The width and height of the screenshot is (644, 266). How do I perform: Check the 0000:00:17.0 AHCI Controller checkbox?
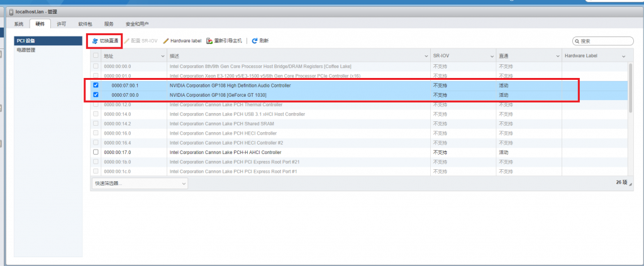point(96,152)
